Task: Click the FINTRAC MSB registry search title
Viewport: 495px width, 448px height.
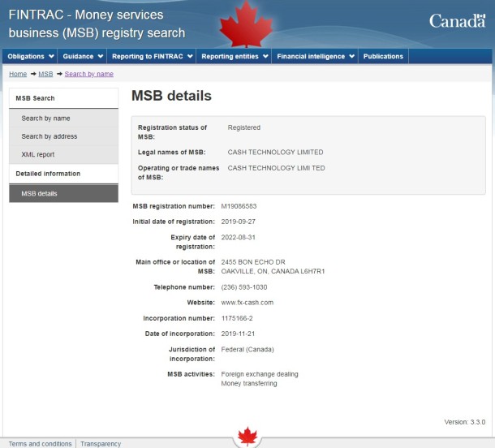Action: [x=97, y=24]
